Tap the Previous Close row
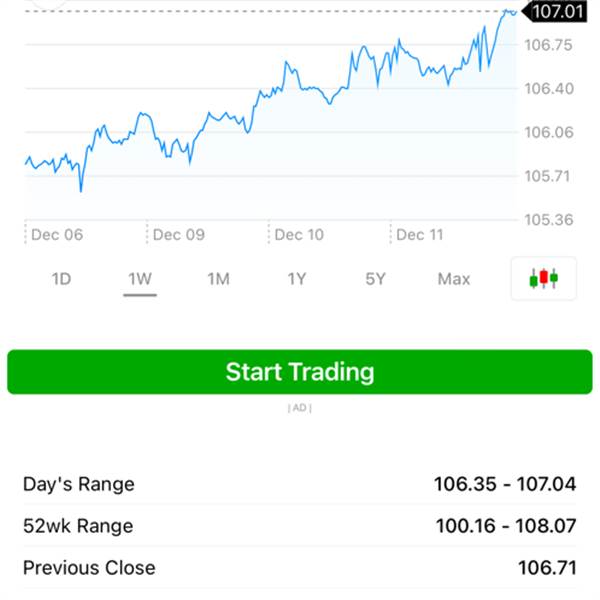 (299, 568)
